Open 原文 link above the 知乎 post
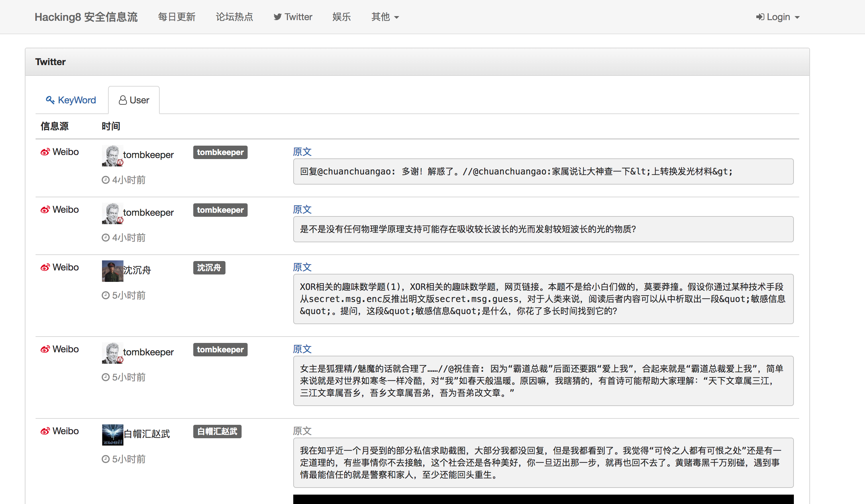 coord(302,431)
